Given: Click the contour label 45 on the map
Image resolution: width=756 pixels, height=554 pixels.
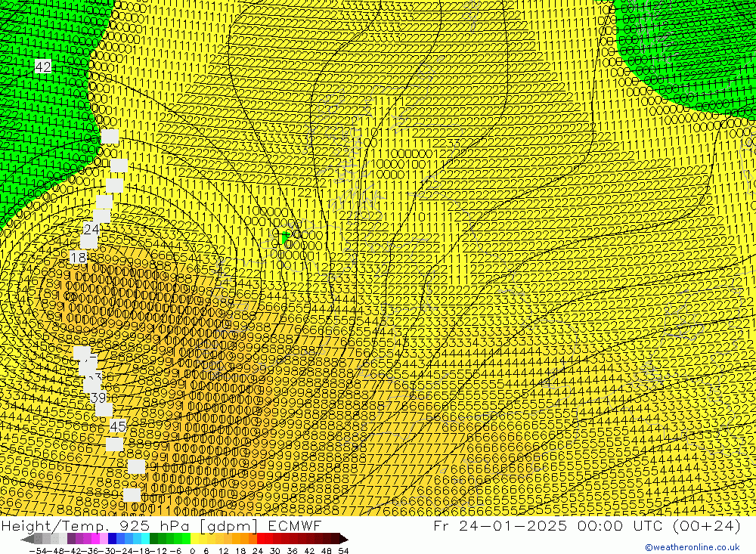Looking at the screenshot, I should 118,426.
